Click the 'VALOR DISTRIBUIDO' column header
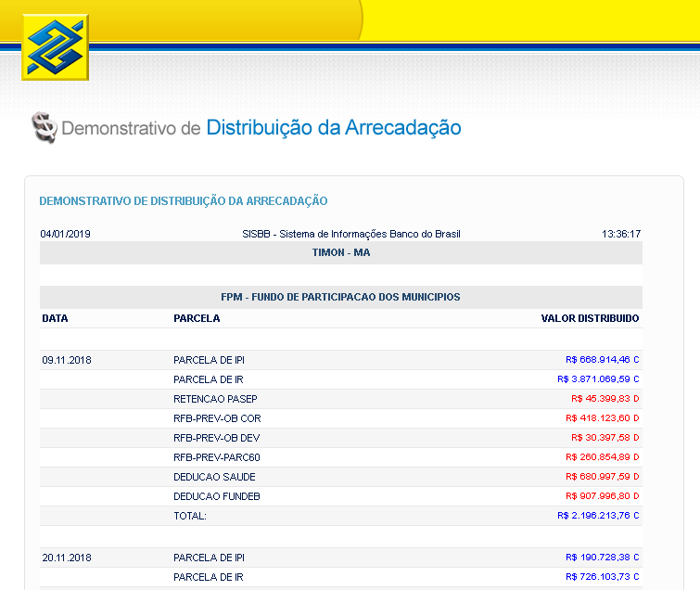 pos(590,318)
